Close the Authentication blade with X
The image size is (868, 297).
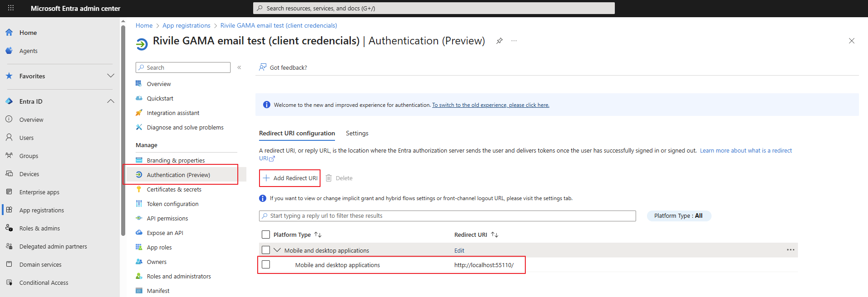(852, 41)
